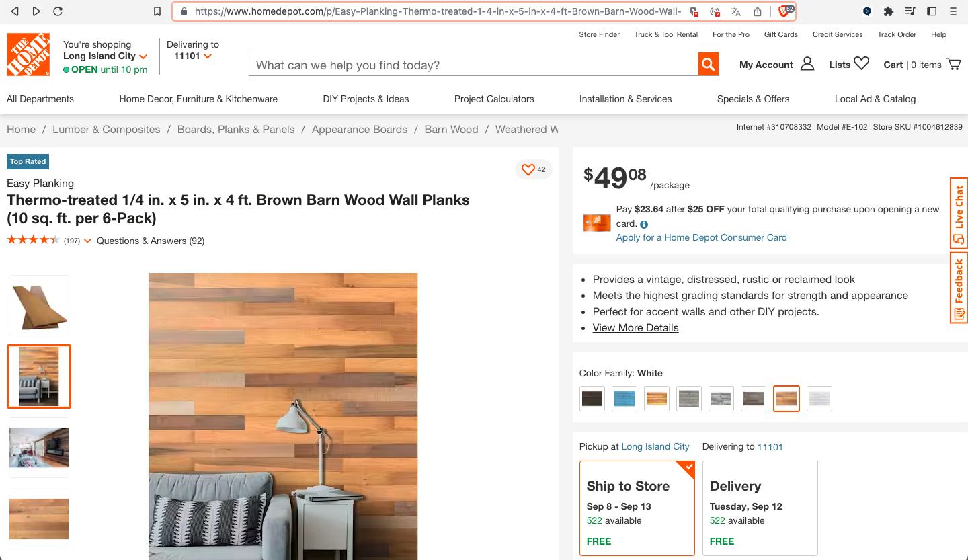Select the blue color swatch

click(x=624, y=399)
